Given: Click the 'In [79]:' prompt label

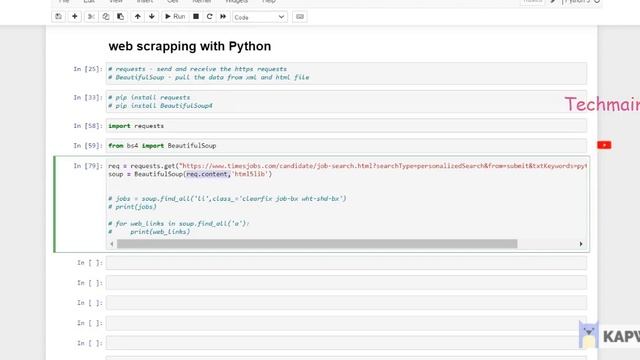Looking at the screenshot, I should [x=88, y=166].
